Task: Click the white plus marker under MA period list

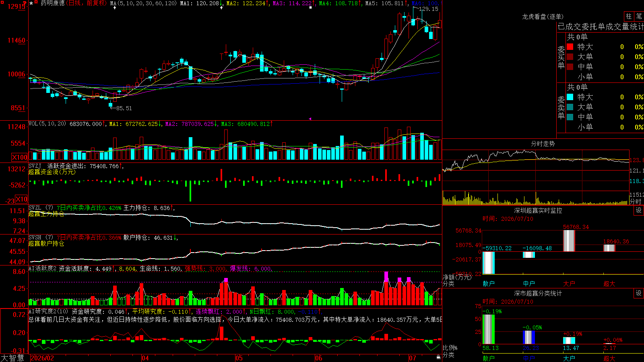Action: point(115,8)
